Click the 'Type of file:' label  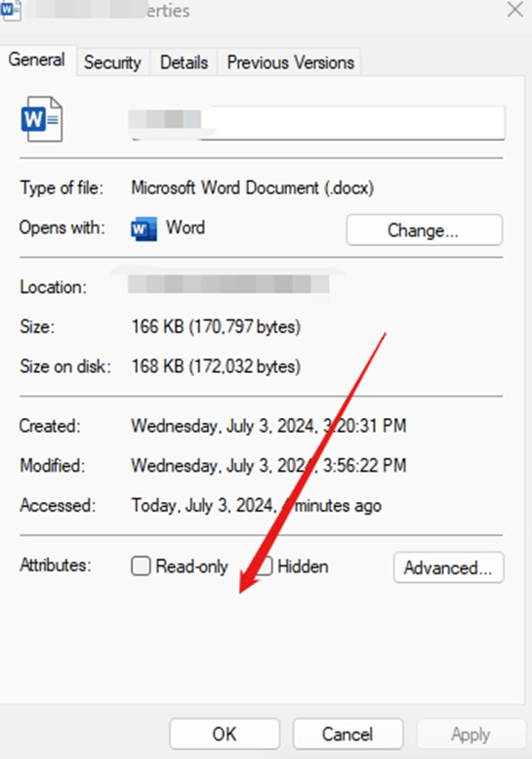[x=61, y=188]
